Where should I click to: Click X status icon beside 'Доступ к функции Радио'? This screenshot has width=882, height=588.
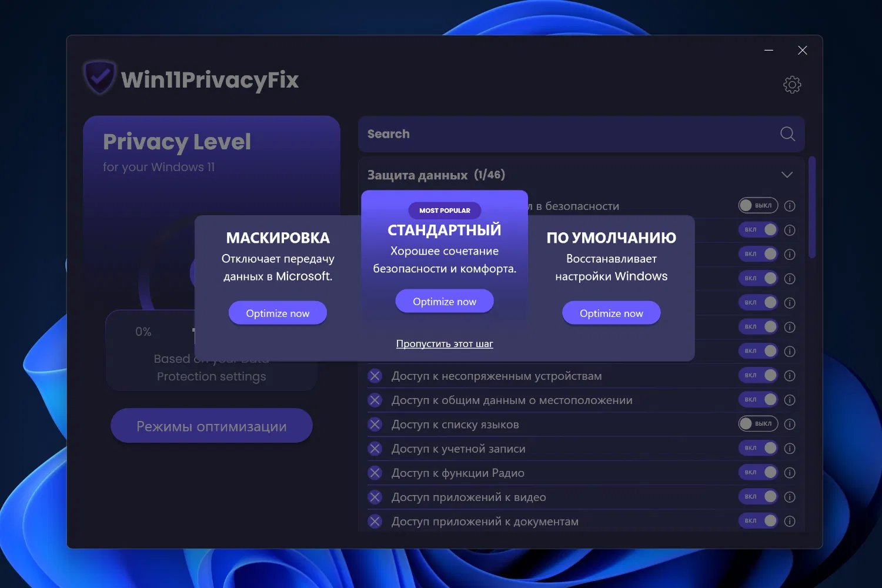[375, 473]
